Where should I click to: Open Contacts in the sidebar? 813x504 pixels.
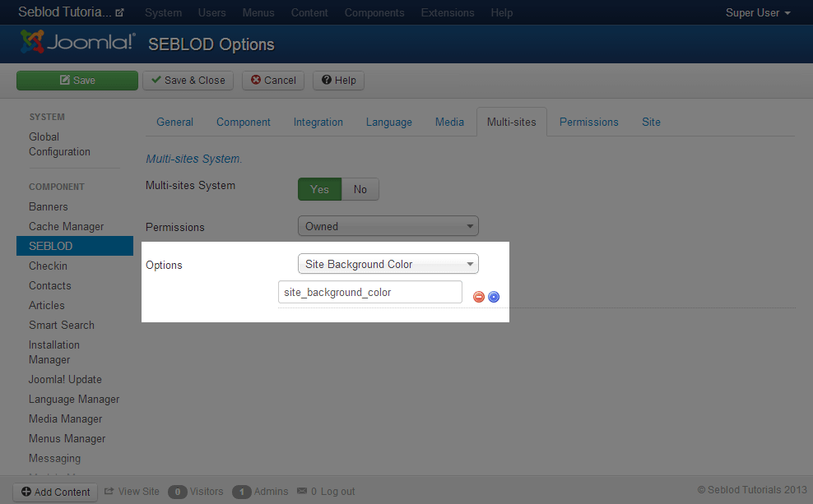[x=49, y=285]
